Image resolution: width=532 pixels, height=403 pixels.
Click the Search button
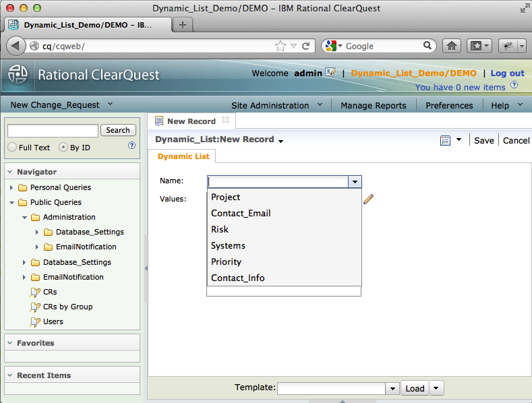pyautogui.click(x=118, y=130)
